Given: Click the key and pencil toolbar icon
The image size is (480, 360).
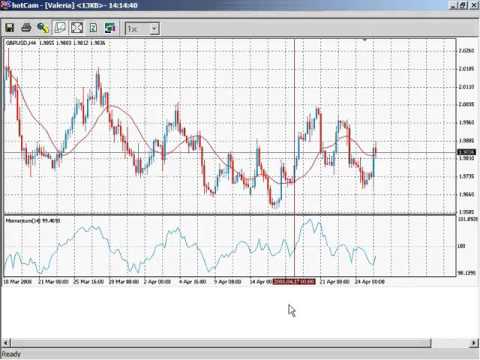Looking at the screenshot, I should coord(43,28).
